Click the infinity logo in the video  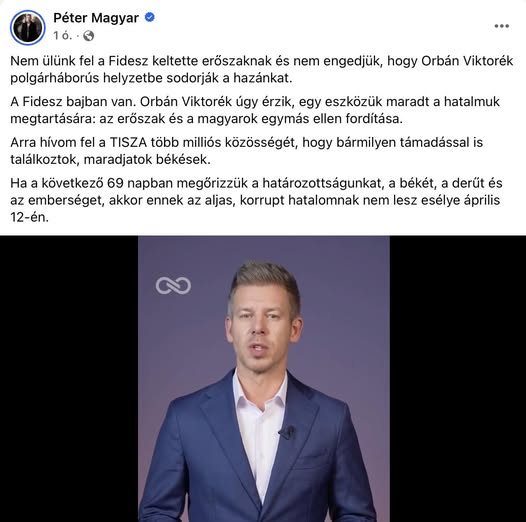(x=173, y=286)
